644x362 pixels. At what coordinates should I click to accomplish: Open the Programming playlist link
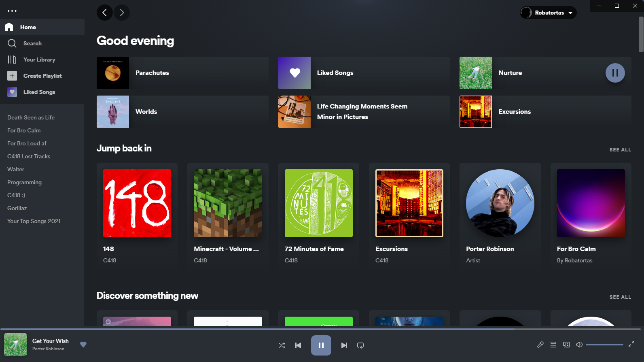pos(24,182)
